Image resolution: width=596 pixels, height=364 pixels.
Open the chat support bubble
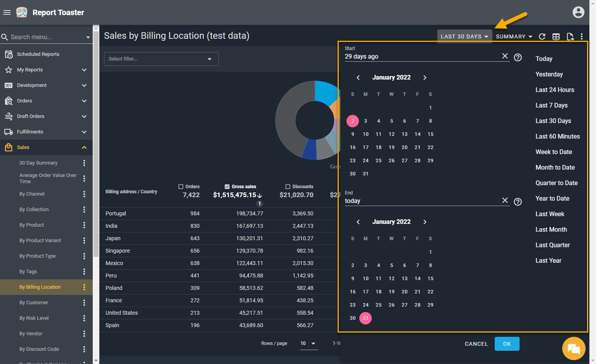point(573,348)
